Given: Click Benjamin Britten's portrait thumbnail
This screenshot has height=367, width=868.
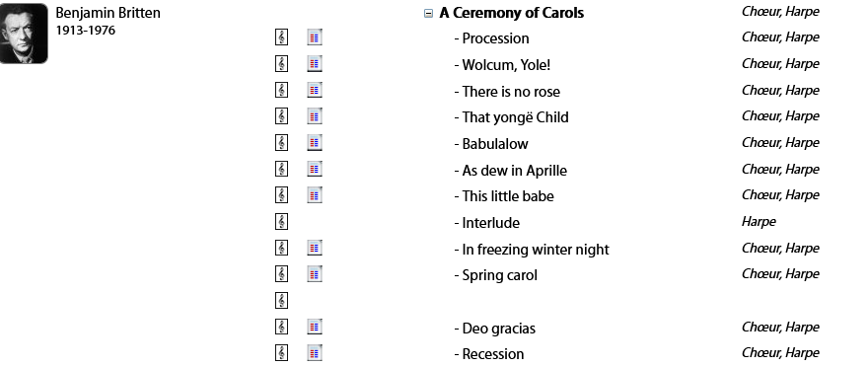Looking at the screenshot, I should pos(24,34).
